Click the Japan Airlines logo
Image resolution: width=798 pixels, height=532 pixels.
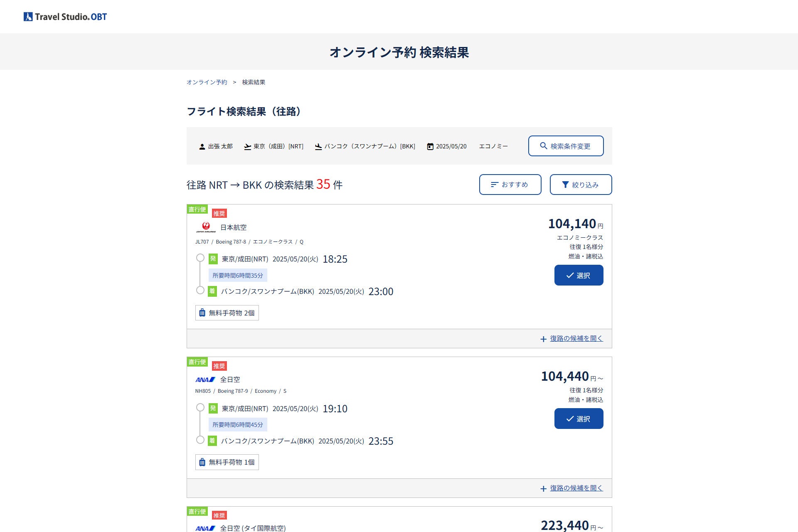(206, 227)
